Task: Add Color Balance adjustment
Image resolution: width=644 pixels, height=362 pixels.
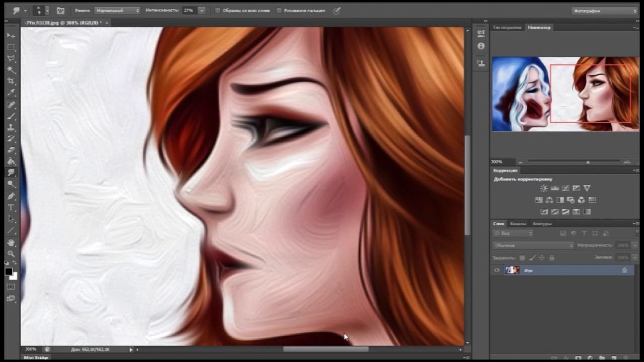Action: click(549, 200)
